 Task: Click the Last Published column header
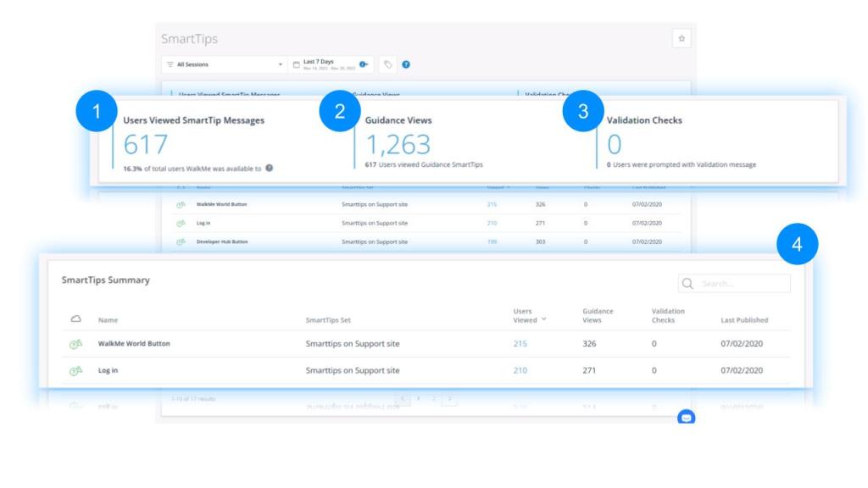point(744,320)
